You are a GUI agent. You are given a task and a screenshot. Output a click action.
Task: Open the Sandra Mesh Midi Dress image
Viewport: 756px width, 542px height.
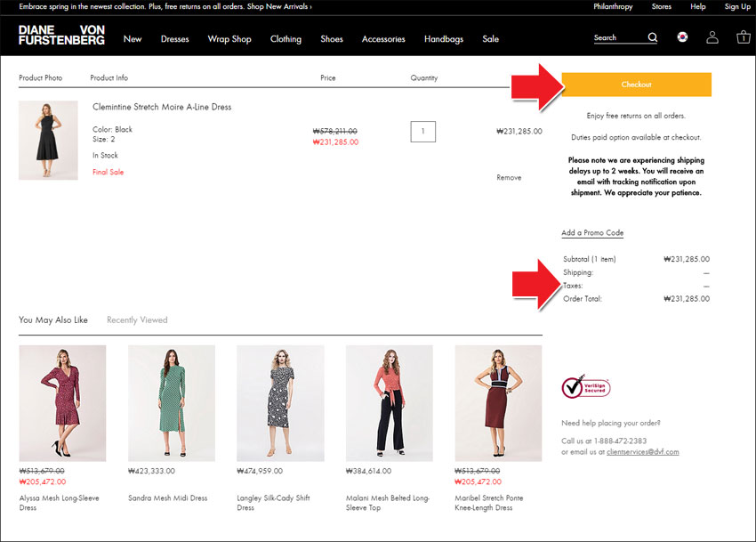coord(172,403)
